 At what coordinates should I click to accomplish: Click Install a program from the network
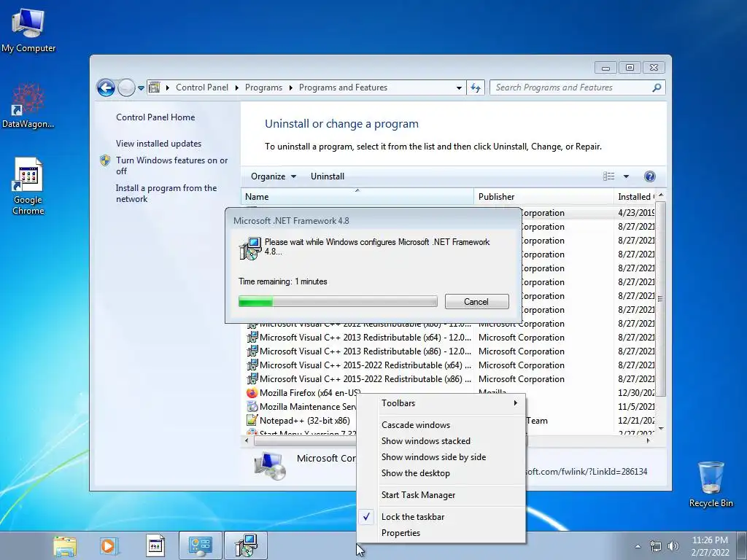(x=166, y=193)
